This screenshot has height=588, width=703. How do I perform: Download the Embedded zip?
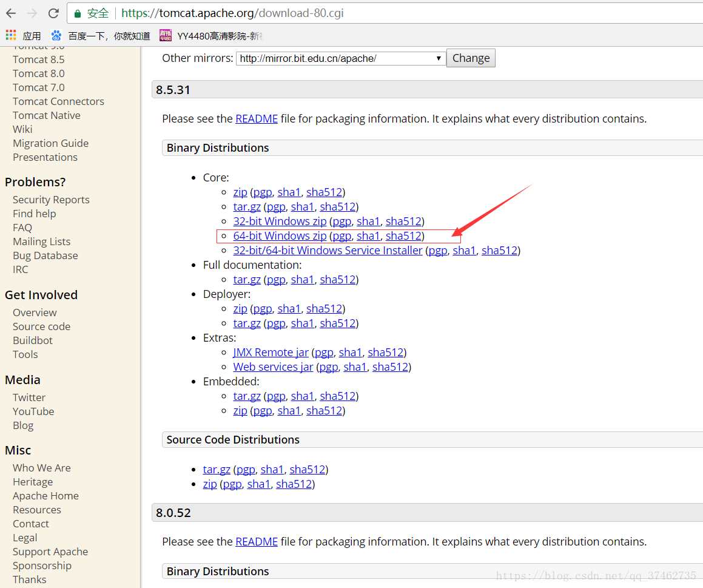[x=240, y=411]
